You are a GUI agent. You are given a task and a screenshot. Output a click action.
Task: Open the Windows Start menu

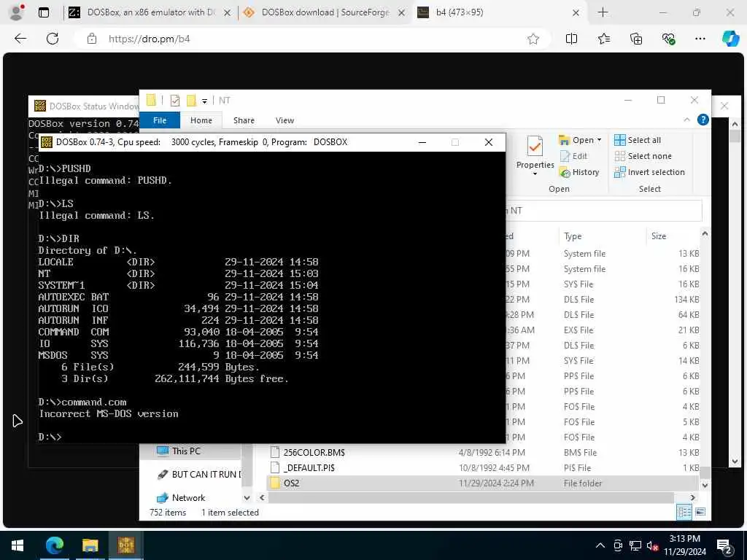coord(18,545)
